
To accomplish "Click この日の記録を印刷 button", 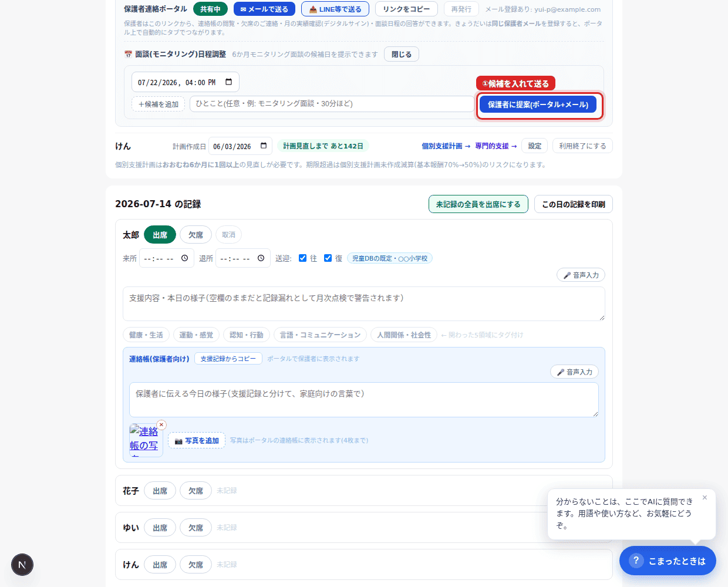I will pos(574,204).
